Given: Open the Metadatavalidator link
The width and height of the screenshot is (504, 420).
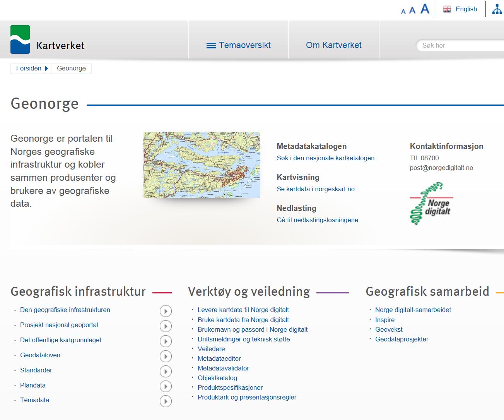Looking at the screenshot, I should tap(223, 368).
